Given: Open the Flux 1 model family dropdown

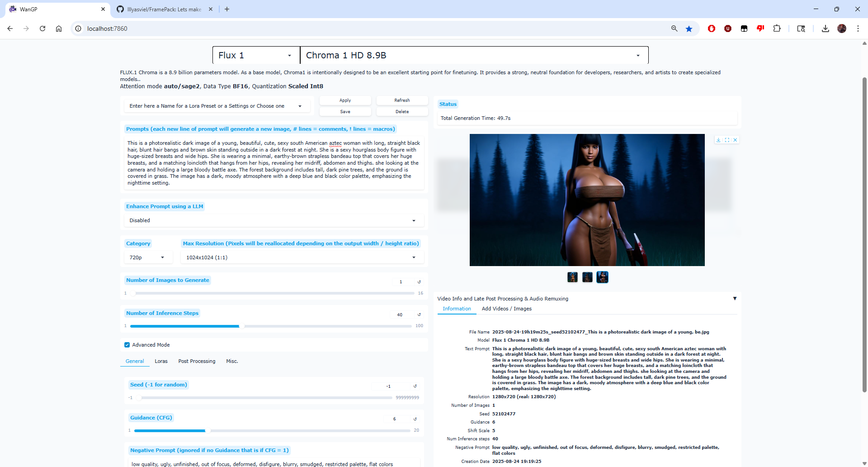Looking at the screenshot, I should tap(256, 55).
